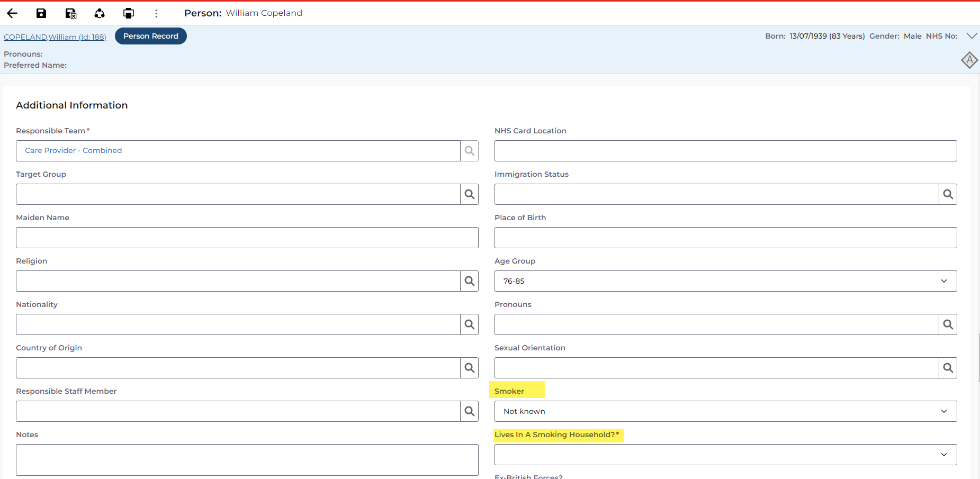Open the Smoker dropdown showing Not known

pyautogui.click(x=725, y=411)
